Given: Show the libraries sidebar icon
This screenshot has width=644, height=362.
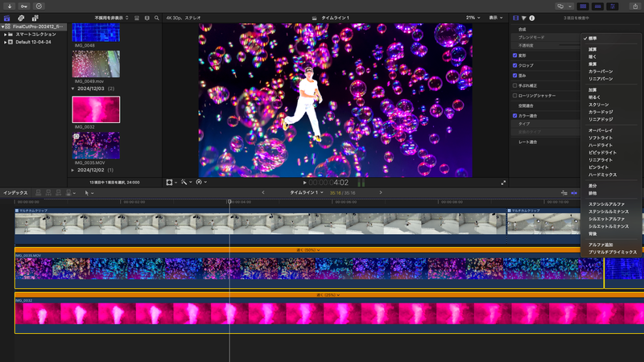Looking at the screenshot, I should coord(7,18).
